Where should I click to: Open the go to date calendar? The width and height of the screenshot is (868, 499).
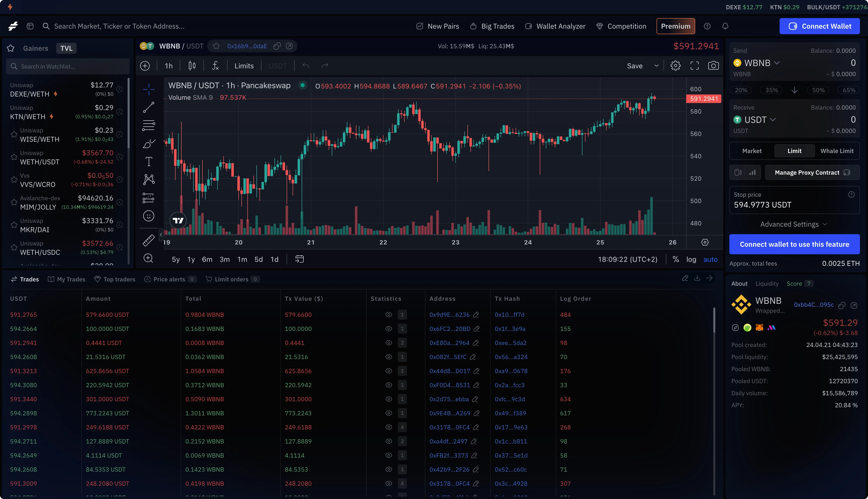tap(299, 259)
